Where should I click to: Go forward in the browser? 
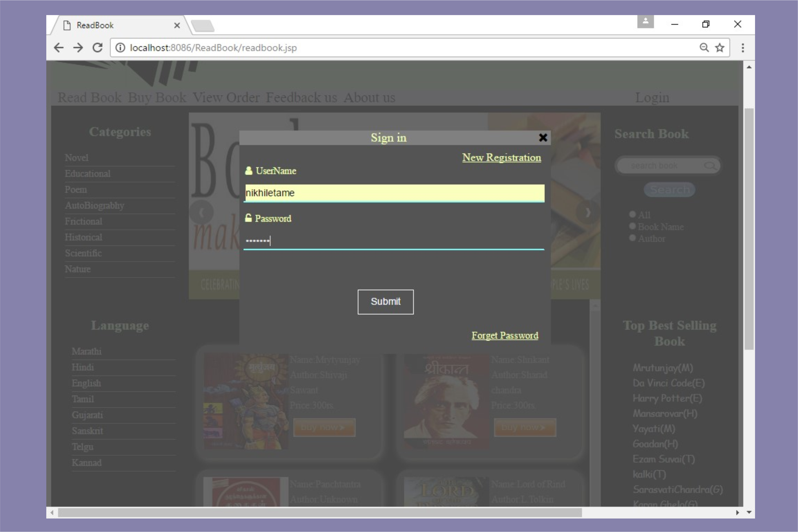[78, 48]
